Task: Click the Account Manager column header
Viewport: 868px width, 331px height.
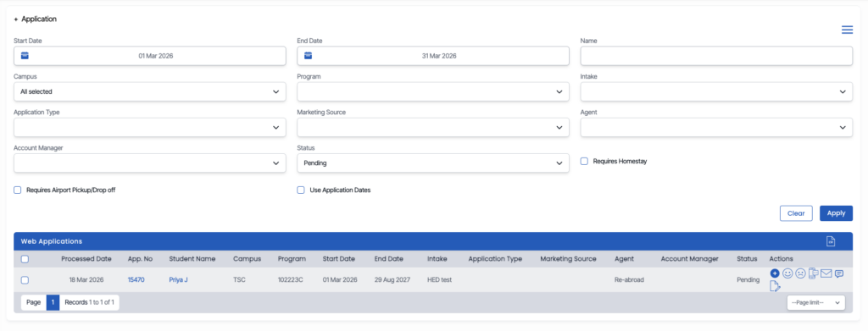Action: coord(689,258)
